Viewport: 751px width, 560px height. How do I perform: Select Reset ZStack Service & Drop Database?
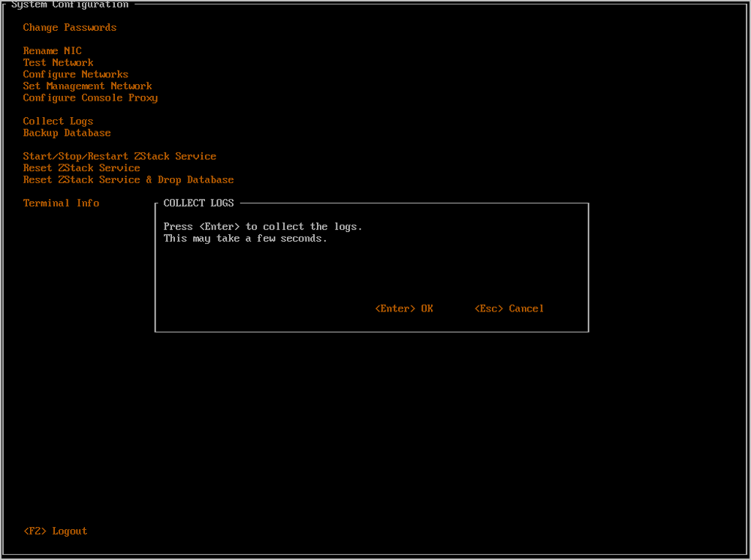click(128, 180)
